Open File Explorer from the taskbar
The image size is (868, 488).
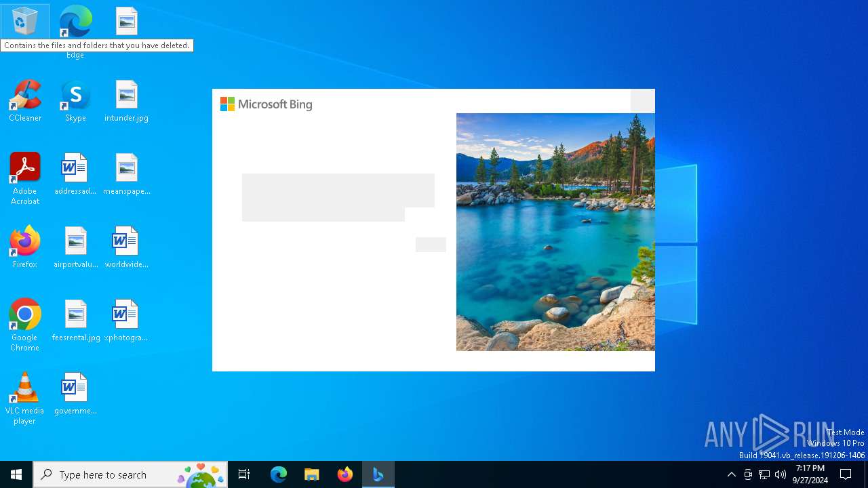[312, 474]
